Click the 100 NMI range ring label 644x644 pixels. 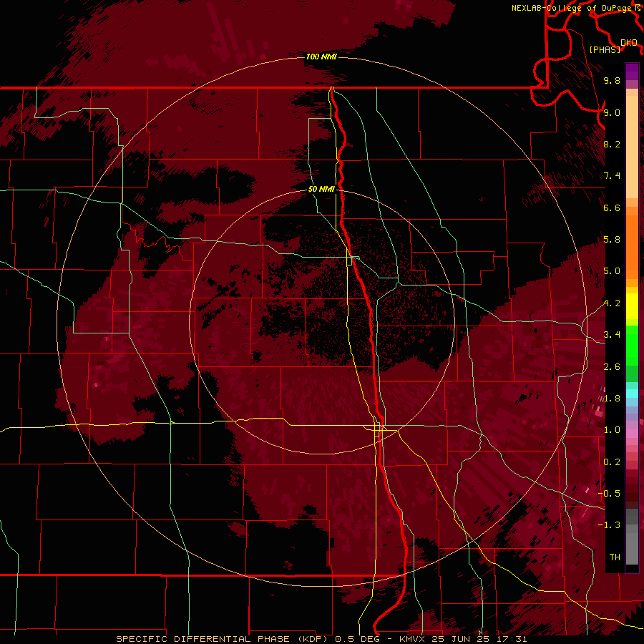[321, 57]
